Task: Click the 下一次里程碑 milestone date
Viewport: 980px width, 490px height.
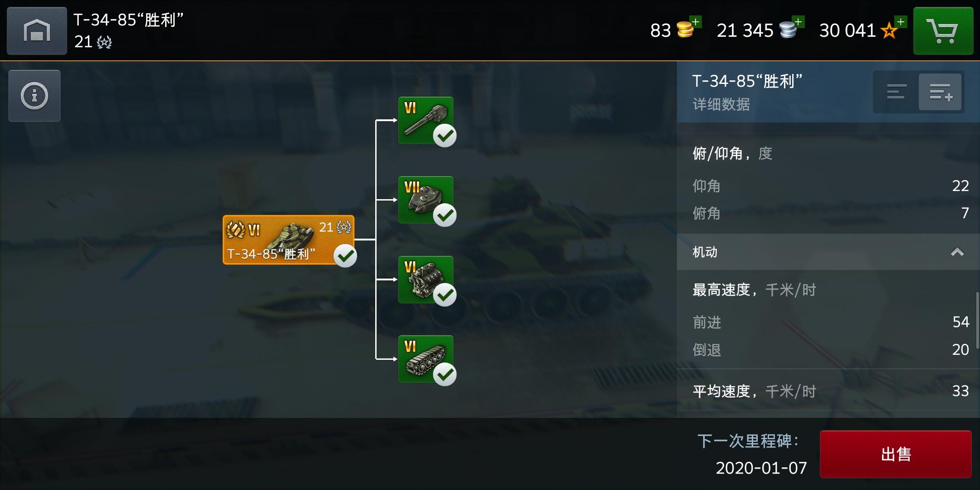Action: (761, 468)
